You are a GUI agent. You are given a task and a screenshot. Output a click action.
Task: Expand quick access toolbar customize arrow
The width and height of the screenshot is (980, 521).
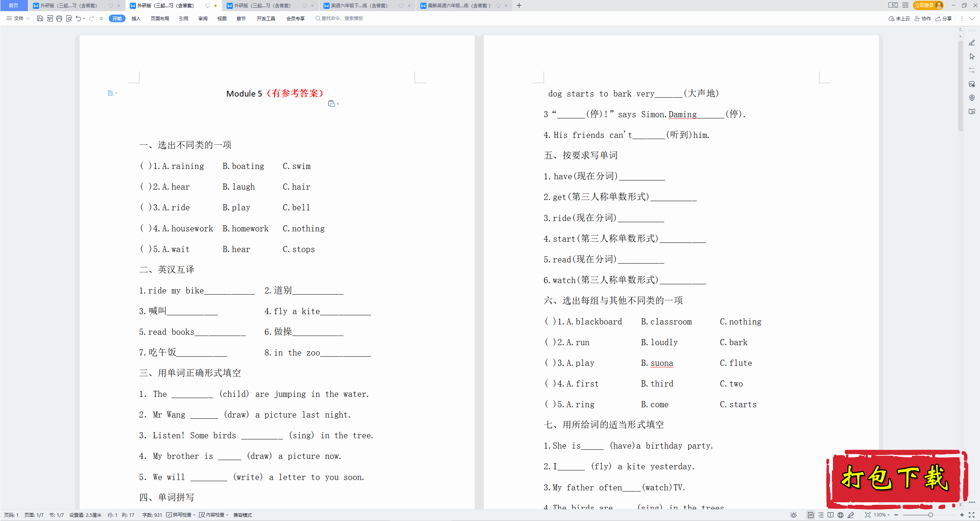coord(101,18)
